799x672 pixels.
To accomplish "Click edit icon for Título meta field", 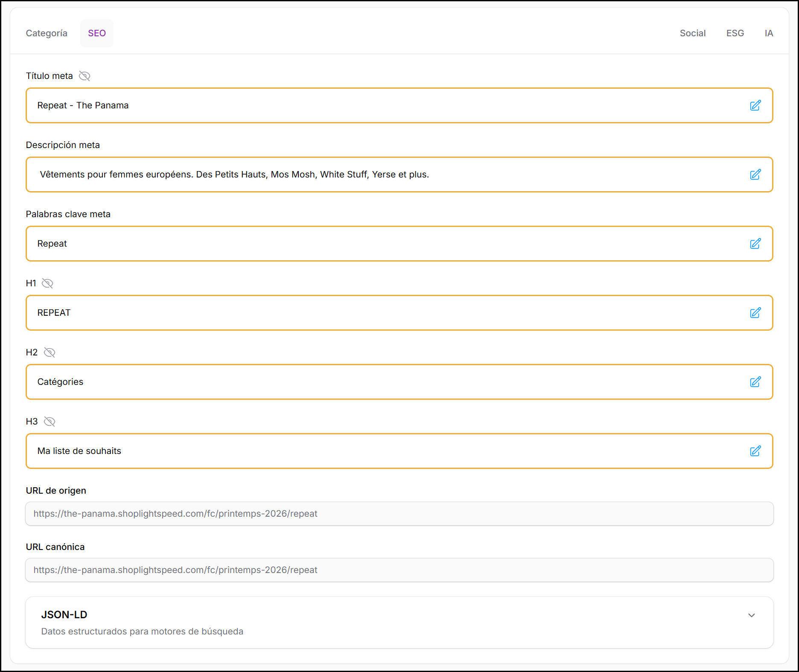I will pos(755,105).
